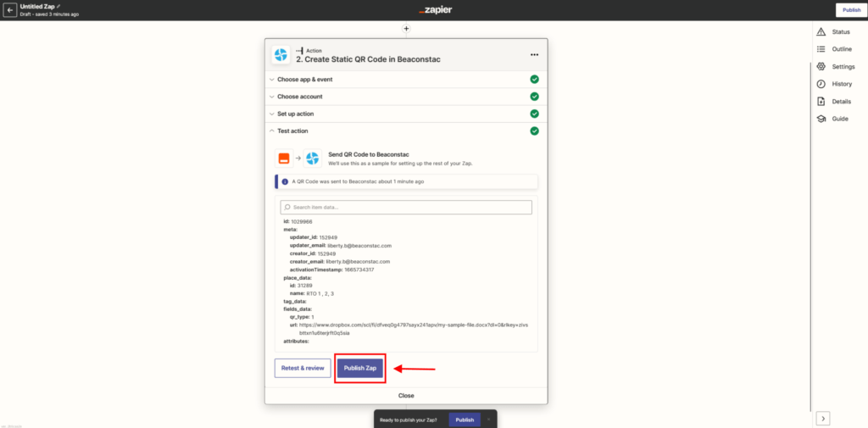Click the Details file icon in sidebar

click(821, 102)
